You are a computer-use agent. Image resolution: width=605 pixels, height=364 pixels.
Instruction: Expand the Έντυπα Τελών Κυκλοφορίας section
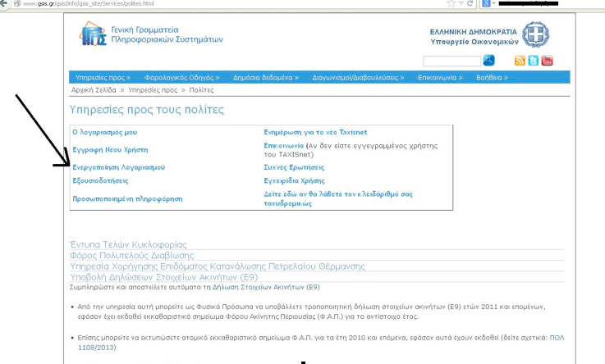click(x=128, y=244)
